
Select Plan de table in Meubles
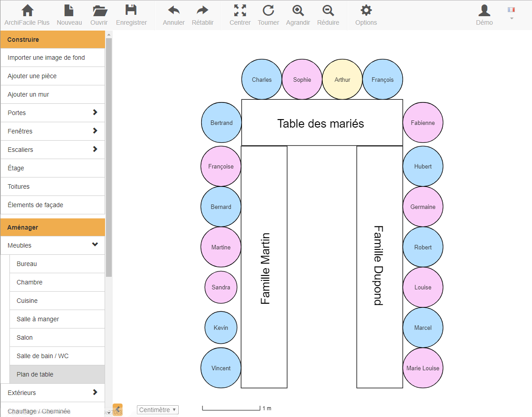(57, 374)
